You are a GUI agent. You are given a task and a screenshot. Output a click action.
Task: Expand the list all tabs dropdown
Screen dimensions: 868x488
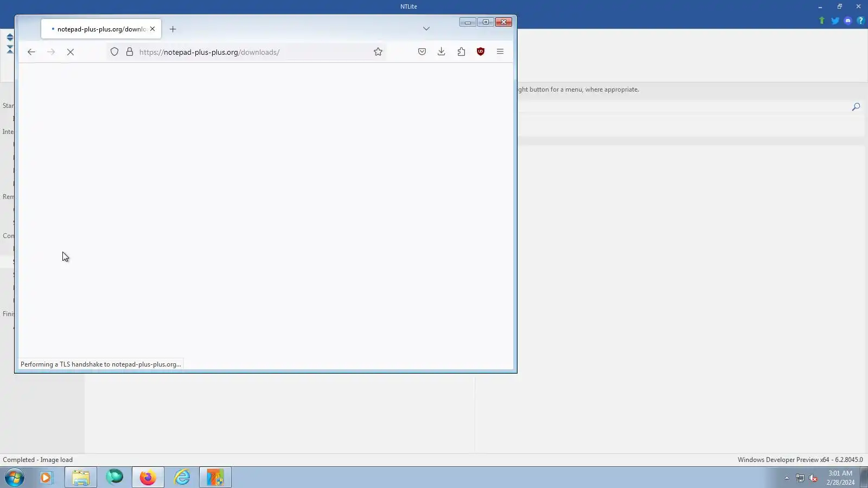click(x=426, y=29)
